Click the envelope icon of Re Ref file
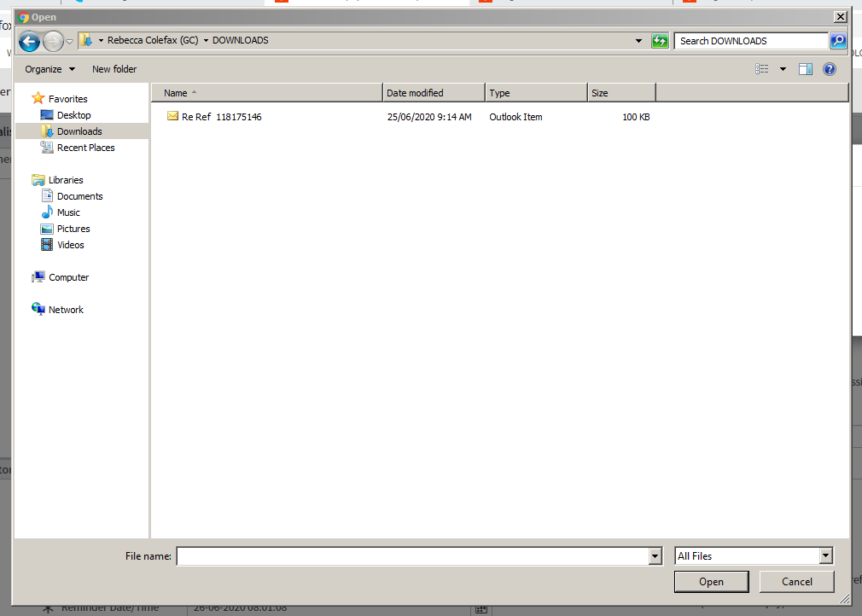Viewport: 862px width, 616px height. coord(172,116)
